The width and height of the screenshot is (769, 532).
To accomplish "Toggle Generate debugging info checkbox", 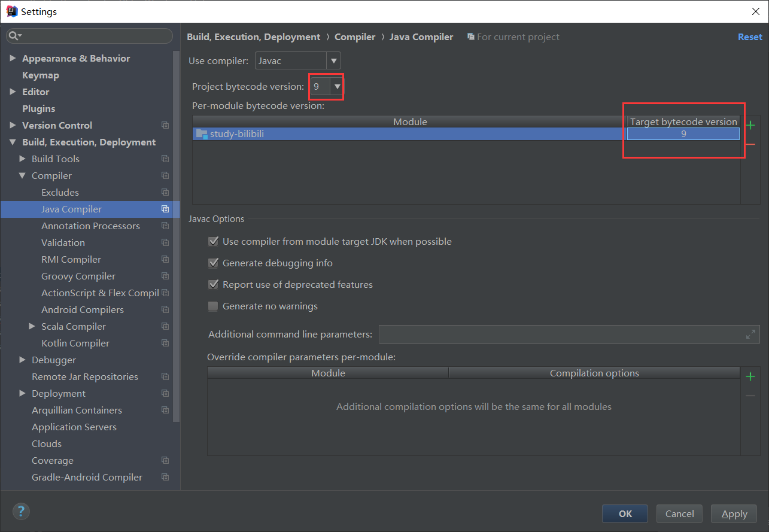I will point(213,263).
